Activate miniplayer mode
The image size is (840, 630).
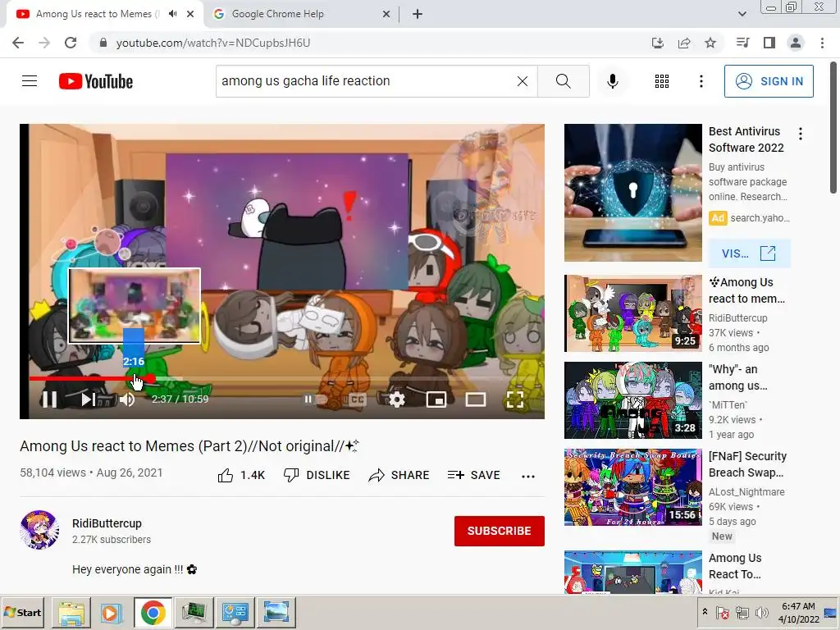(436, 399)
